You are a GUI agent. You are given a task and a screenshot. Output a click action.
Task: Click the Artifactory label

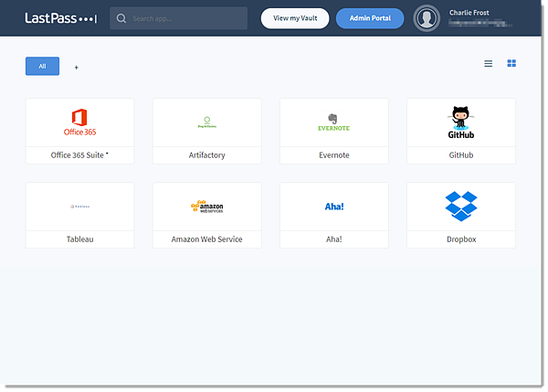pyautogui.click(x=207, y=155)
